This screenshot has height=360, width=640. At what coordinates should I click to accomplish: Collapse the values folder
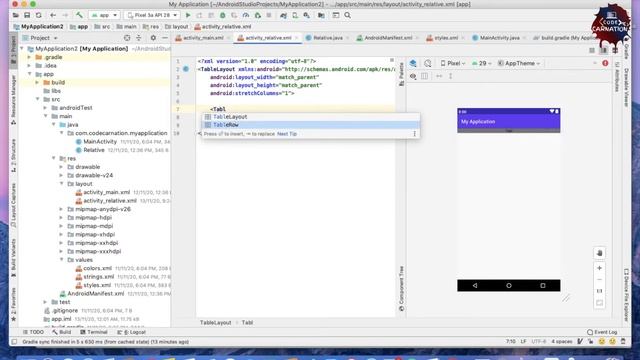62,260
